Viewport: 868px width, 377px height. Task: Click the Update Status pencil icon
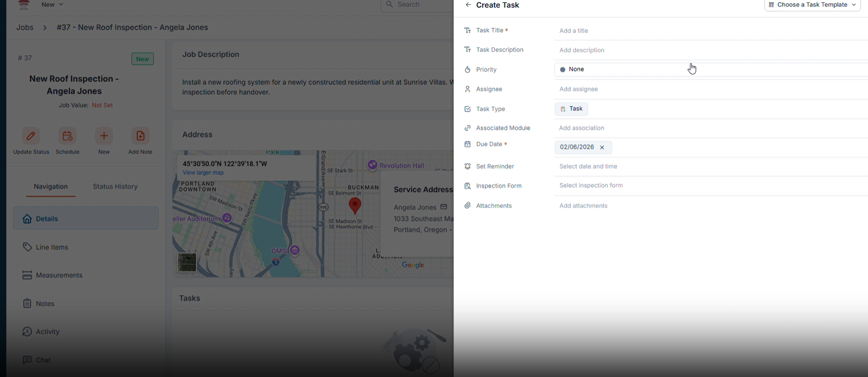click(x=31, y=136)
